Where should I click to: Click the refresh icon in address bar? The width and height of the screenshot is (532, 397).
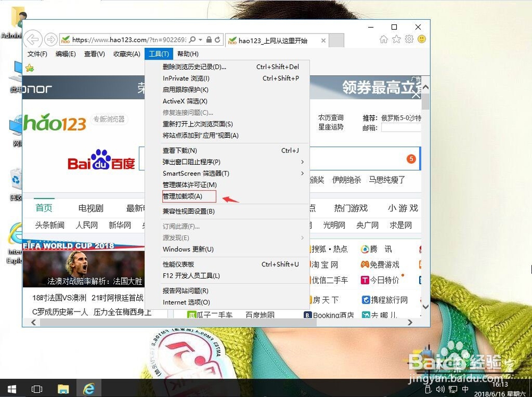pyautogui.click(x=218, y=40)
